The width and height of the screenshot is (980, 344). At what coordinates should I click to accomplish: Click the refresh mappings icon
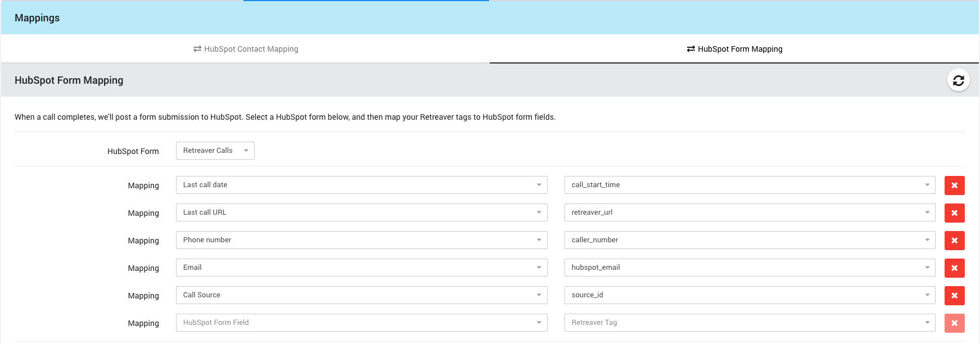pyautogui.click(x=958, y=80)
